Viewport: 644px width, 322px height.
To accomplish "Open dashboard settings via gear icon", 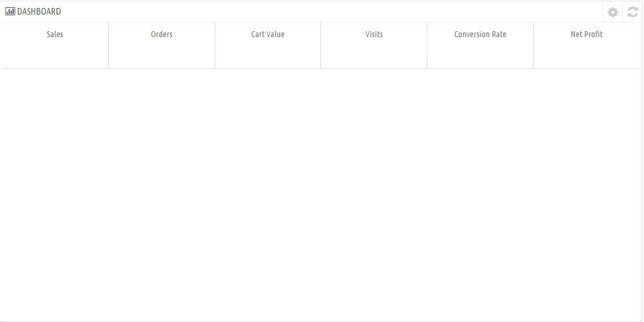I will click(612, 13).
